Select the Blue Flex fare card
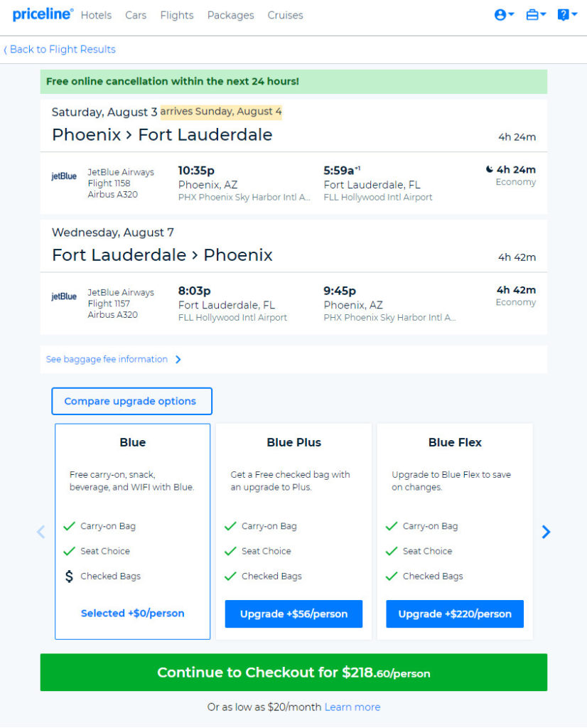This screenshot has width=587, height=728. point(455,531)
